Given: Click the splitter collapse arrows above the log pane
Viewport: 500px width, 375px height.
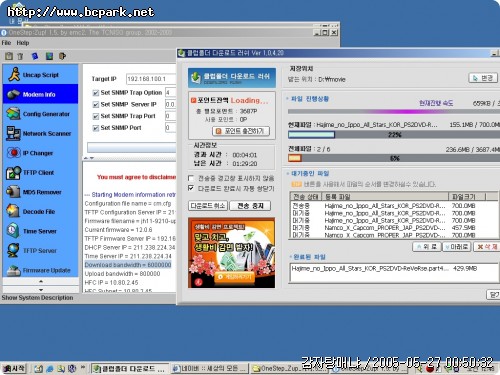Looking at the screenshot, I should (89, 158).
